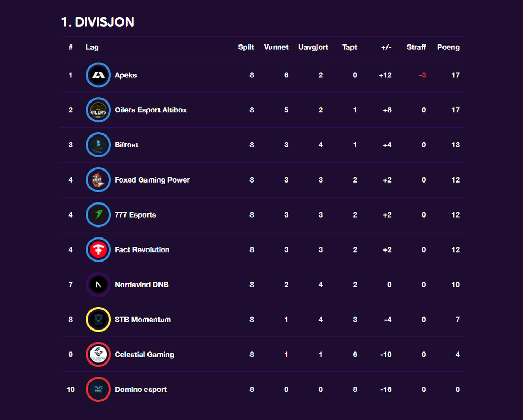Open the Oilers Esport Altibox logo
This screenshot has height=420, width=523.
tap(98, 110)
